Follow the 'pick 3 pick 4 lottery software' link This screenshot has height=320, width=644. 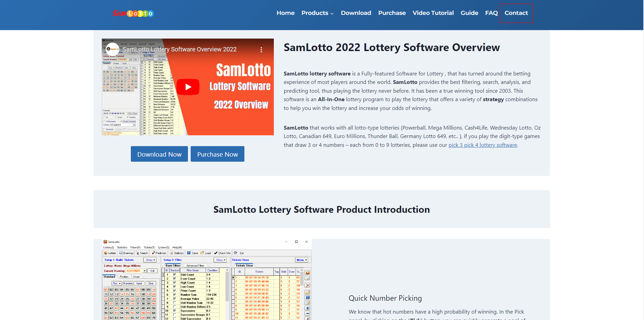coord(483,145)
